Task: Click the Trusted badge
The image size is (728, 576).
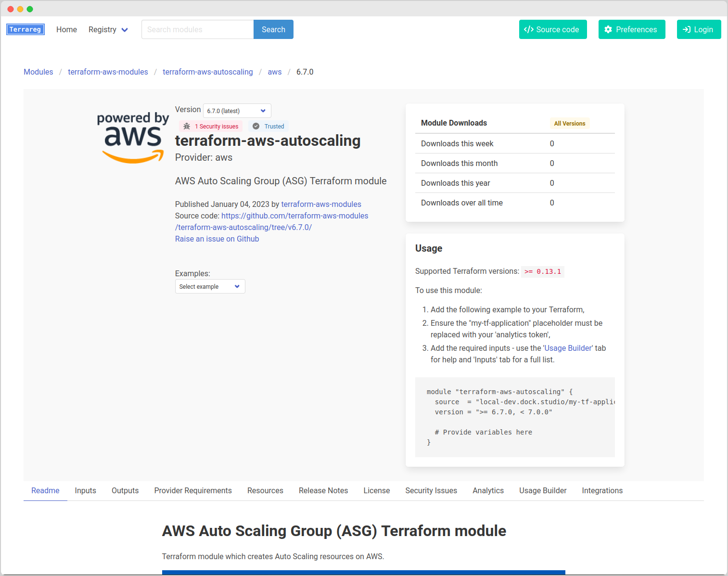Action: click(x=268, y=126)
